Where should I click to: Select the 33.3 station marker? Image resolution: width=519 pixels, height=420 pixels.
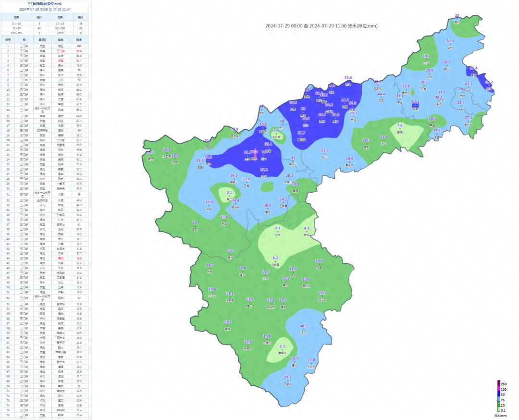tap(324, 154)
